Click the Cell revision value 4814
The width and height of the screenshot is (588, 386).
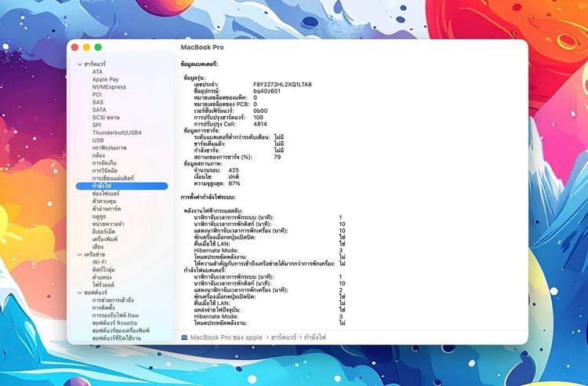point(260,124)
